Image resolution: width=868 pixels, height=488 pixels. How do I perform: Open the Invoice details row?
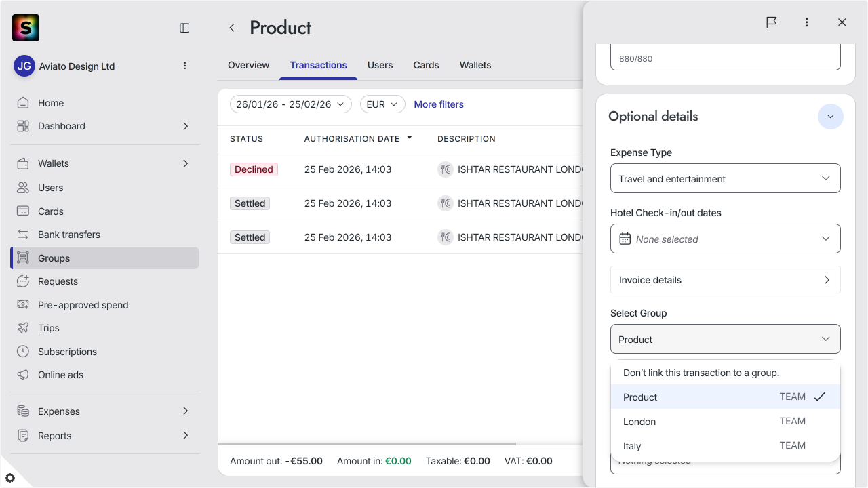726,280
